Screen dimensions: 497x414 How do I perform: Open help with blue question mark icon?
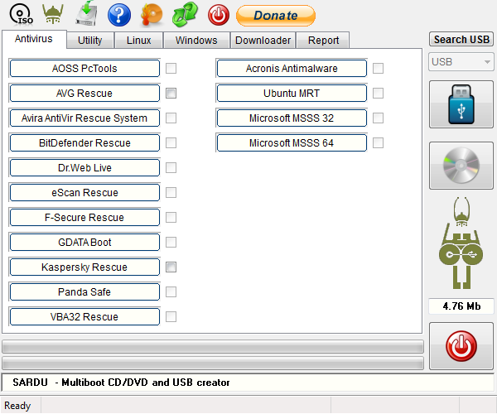pyautogui.click(x=119, y=15)
